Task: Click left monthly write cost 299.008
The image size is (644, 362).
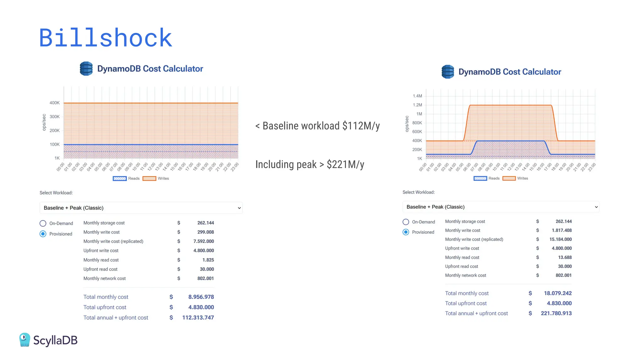Action: (x=206, y=232)
